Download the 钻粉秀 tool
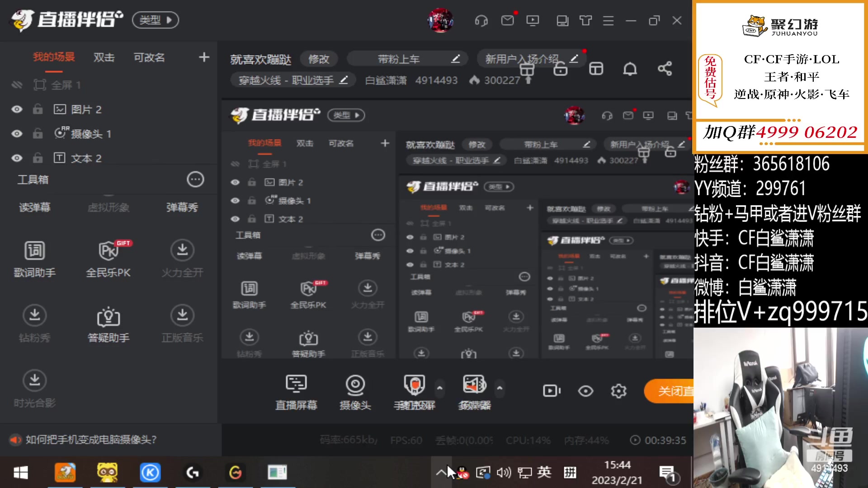The width and height of the screenshot is (868, 488). [35, 324]
